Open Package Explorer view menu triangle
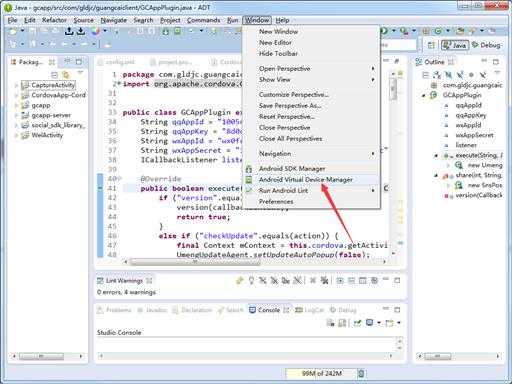Viewport: 512px width, 384px height. pyautogui.click(x=80, y=72)
